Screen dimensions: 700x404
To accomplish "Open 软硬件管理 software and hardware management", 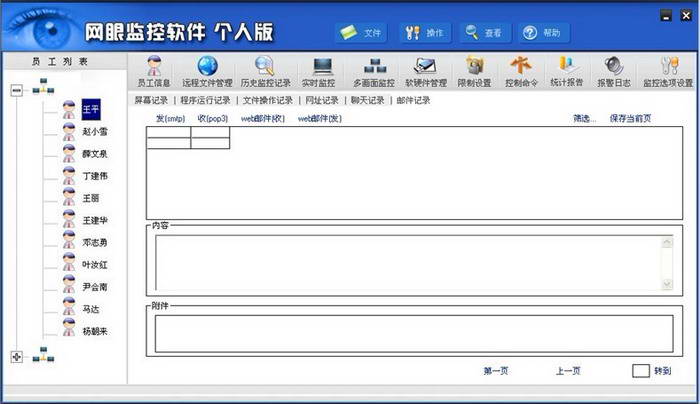I will (x=426, y=71).
